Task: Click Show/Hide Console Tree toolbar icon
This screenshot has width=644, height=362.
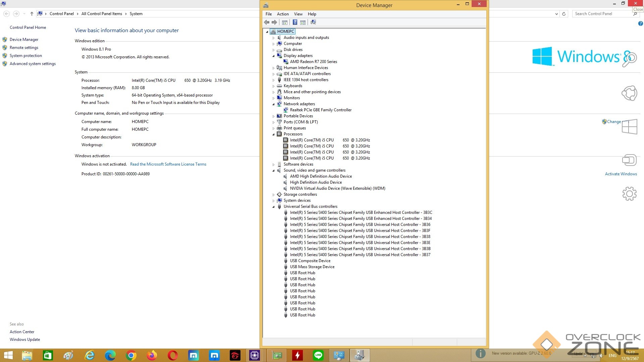Action: (285, 22)
